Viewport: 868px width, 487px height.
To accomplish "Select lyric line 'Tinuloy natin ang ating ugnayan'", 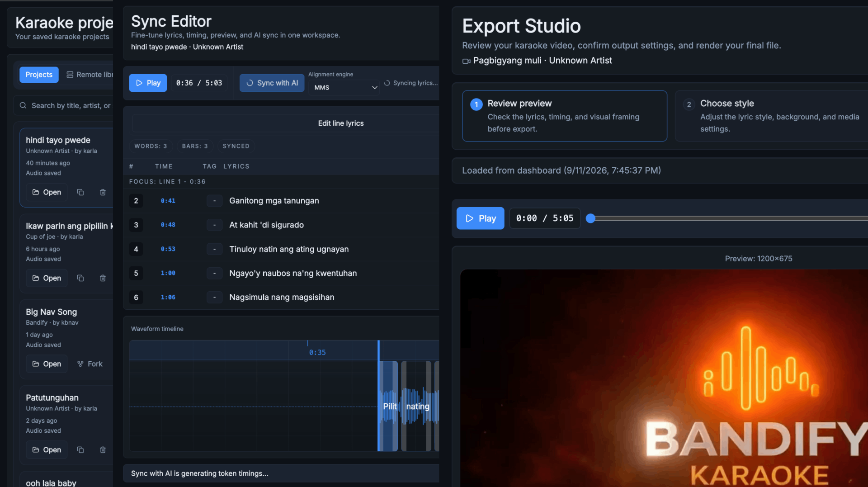I will coord(289,249).
